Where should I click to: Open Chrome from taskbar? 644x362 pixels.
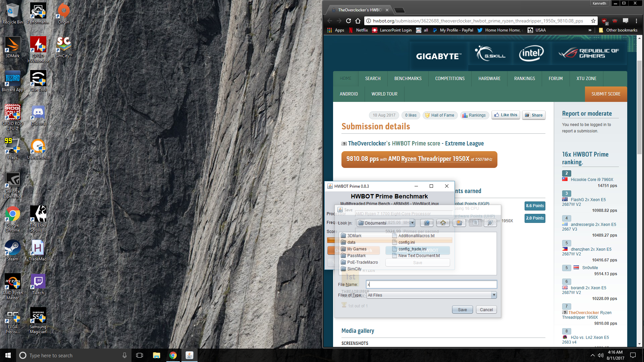(x=173, y=355)
